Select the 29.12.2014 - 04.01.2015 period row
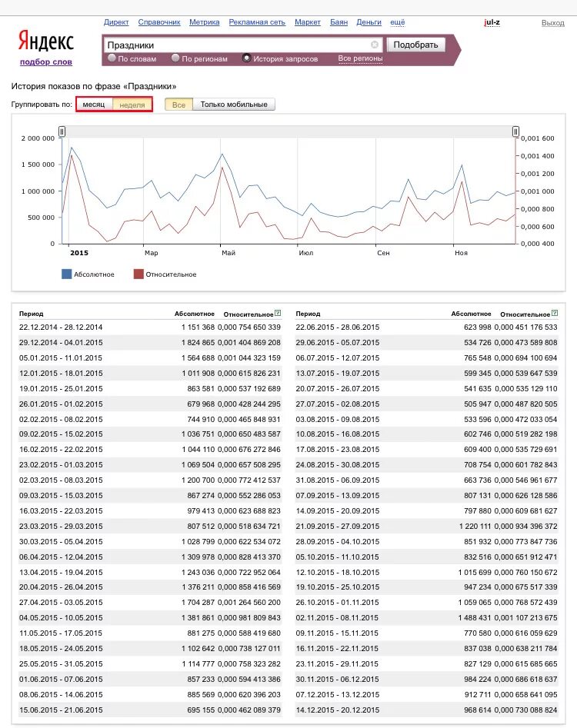Image resolution: width=577 pixels, height=728 pixels. tap(149, 343)
